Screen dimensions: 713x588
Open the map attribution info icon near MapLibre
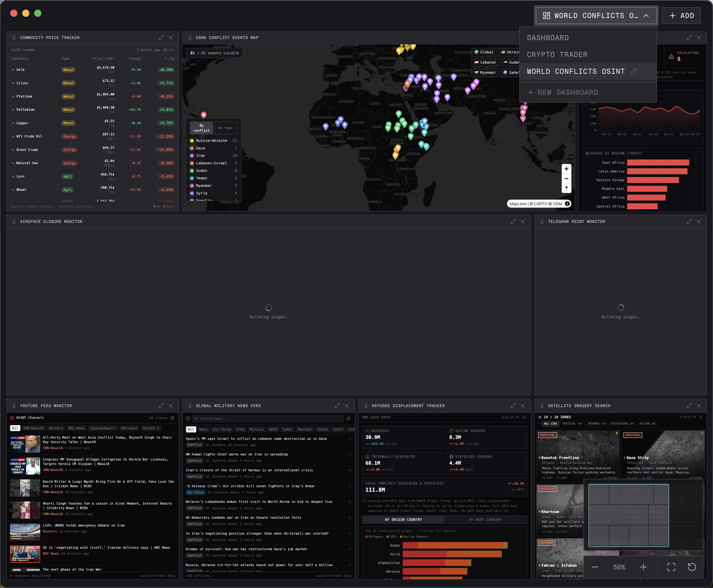click(x=567, y=204)
